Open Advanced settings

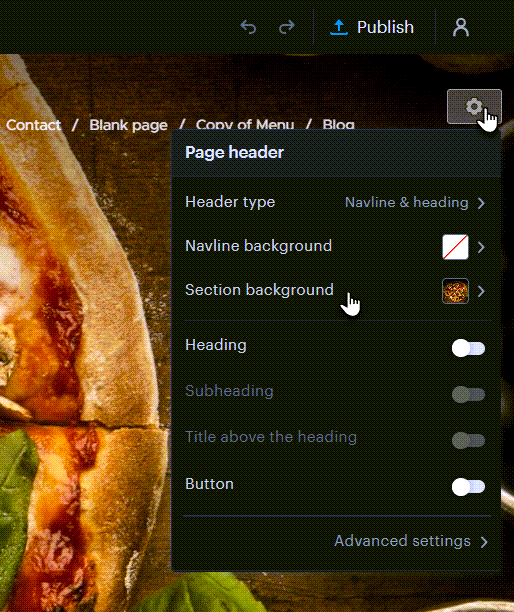(x=411, y=541)
